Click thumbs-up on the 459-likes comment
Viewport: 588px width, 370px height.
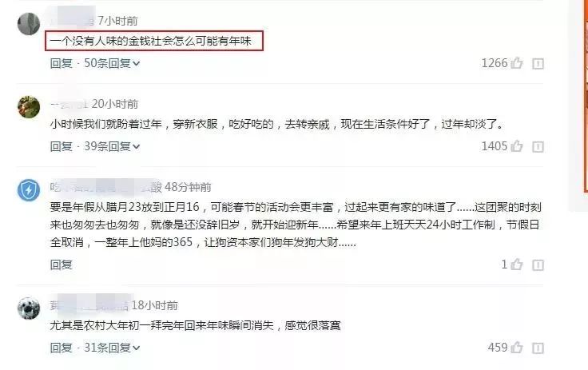[x=516, y=347]
